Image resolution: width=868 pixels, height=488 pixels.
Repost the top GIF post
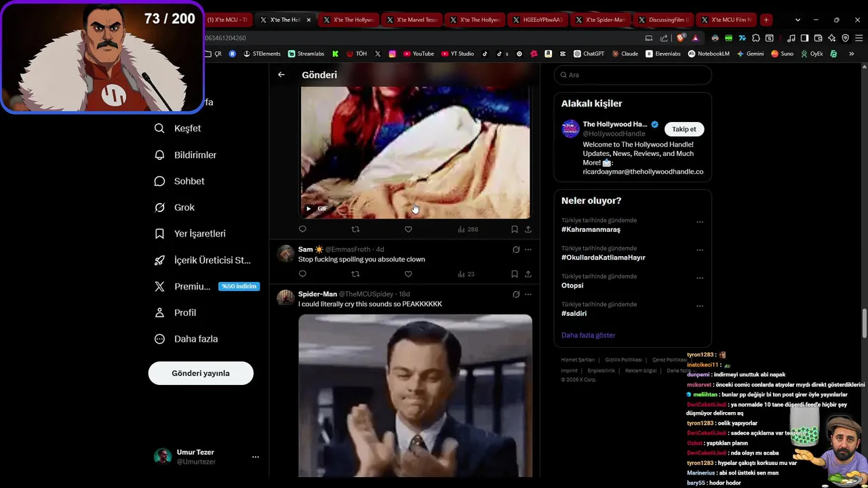[x=355, y=229]
